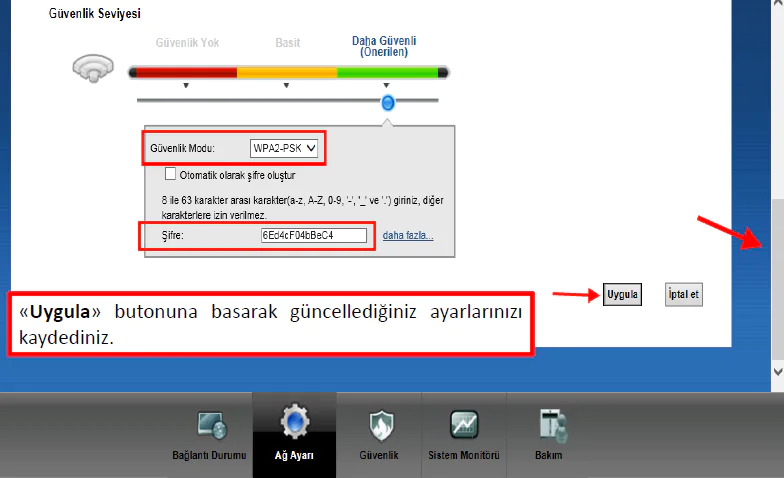Click the green segment of the security bar

point(388,73)
